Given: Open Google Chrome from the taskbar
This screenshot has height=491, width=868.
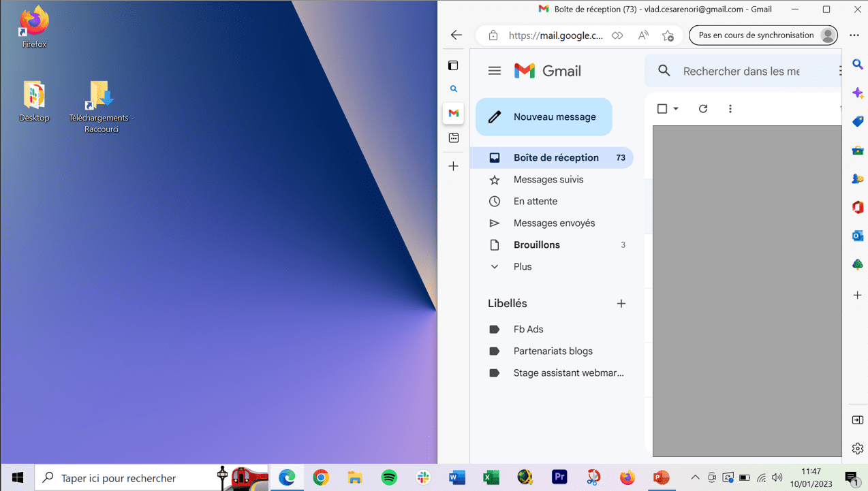Looking at the screenshot, I should (321, 478).
